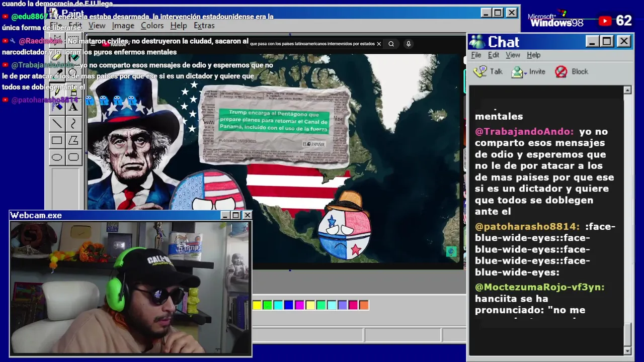The width and height of the screenshot is (644, 362).
Task: Click username @patoharasho8814 in Chat window
Action: point(527,227)
